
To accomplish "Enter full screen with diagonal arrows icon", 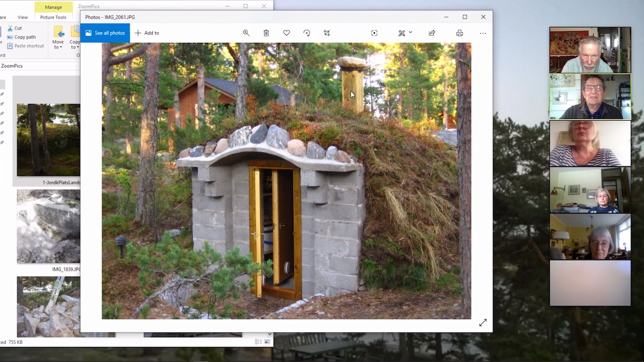I will tap(483, 322).
